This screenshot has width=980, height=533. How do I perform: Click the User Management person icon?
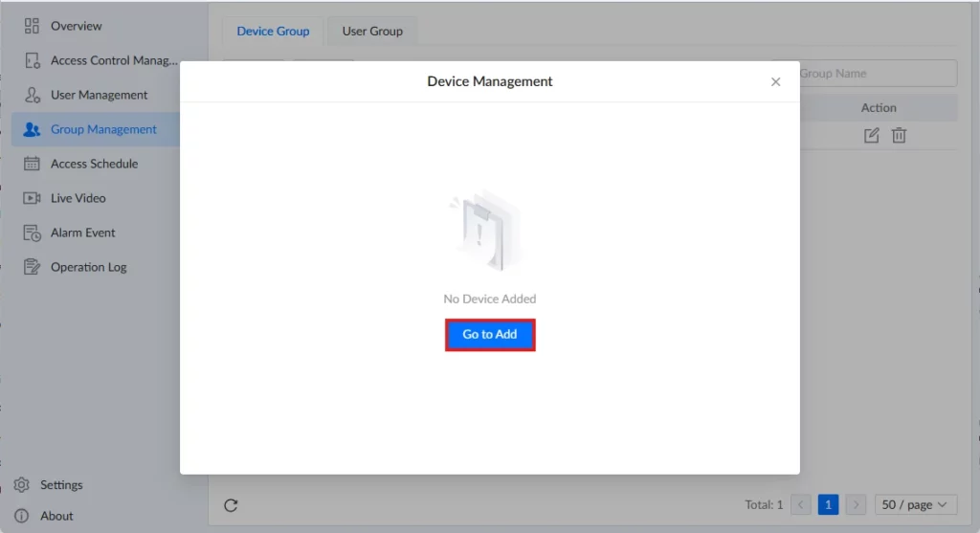tap(32, 95)
